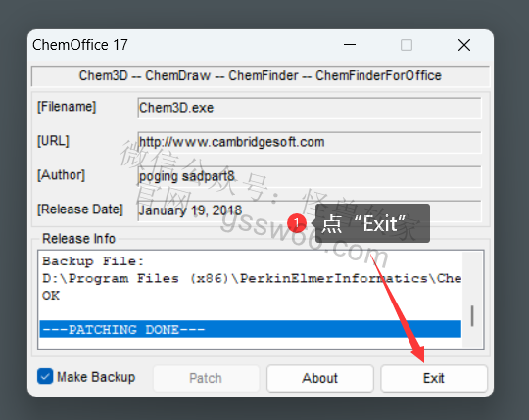The image size is (529, 420).
Task: Click the Exit button
Action: [x=434, y=378]
